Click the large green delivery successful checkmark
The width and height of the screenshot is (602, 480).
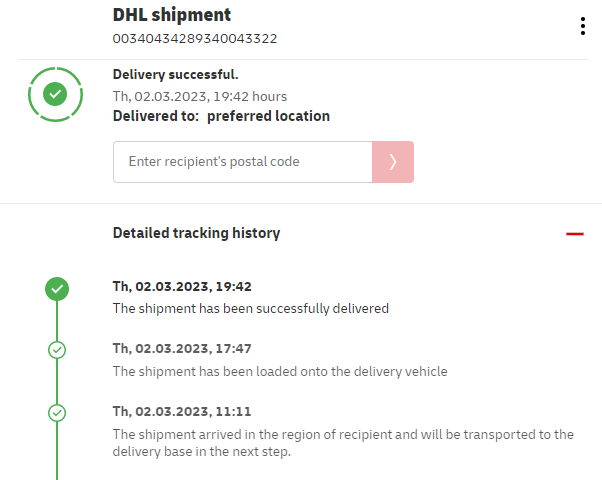(56, 94)
